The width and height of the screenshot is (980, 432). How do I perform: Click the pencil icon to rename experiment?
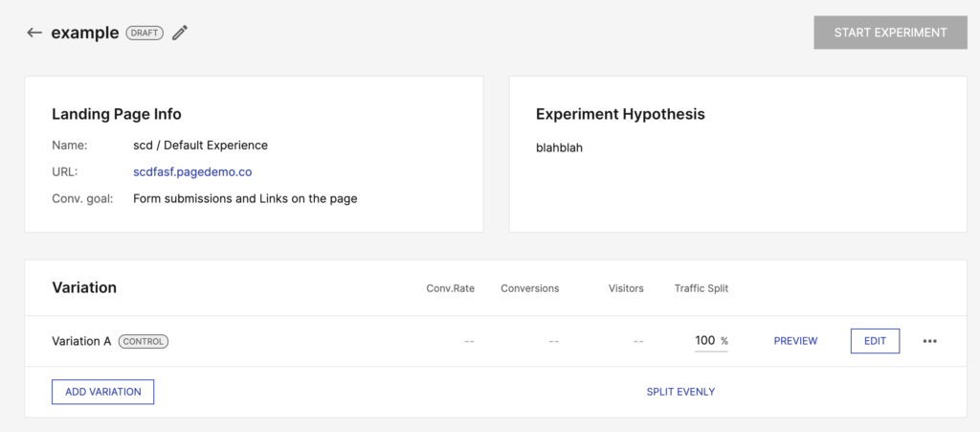click(x=180, y=33)
